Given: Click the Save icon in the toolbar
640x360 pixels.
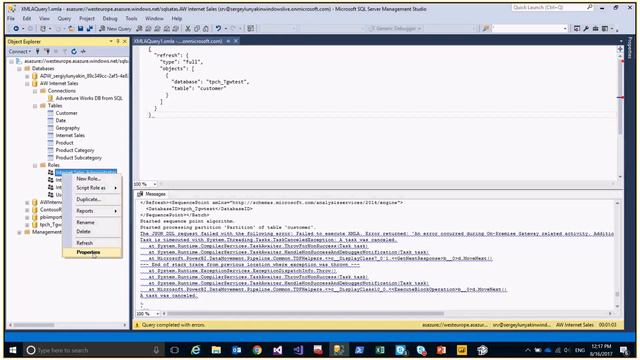Looking at the screenshot, I should pos(81,29).
